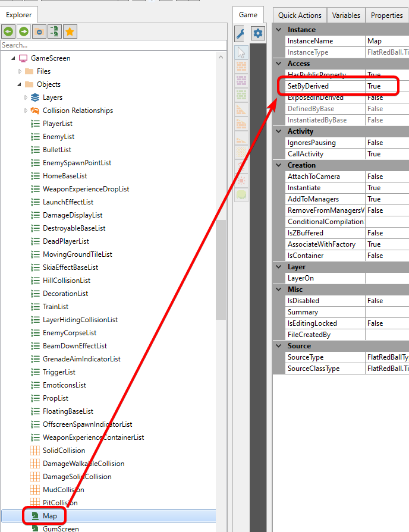Expand the Layers tree node
Screen dimensions: 409x532
(26, 97)
